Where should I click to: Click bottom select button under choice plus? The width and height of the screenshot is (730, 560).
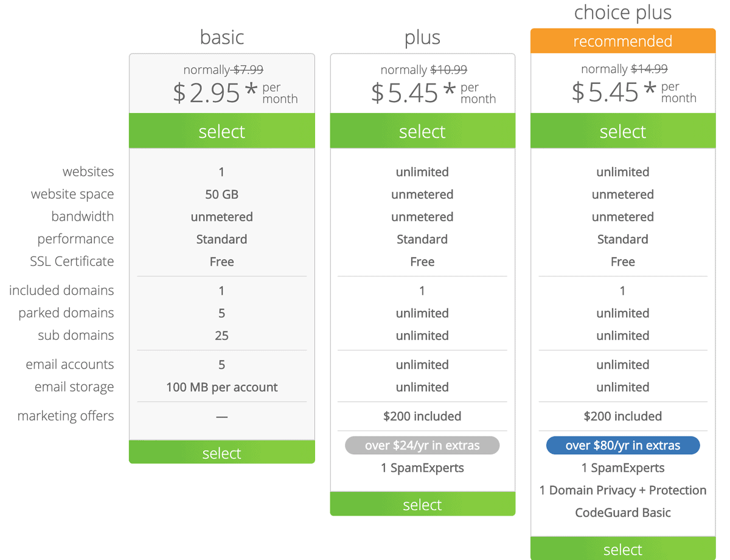[x=623, y=549]
